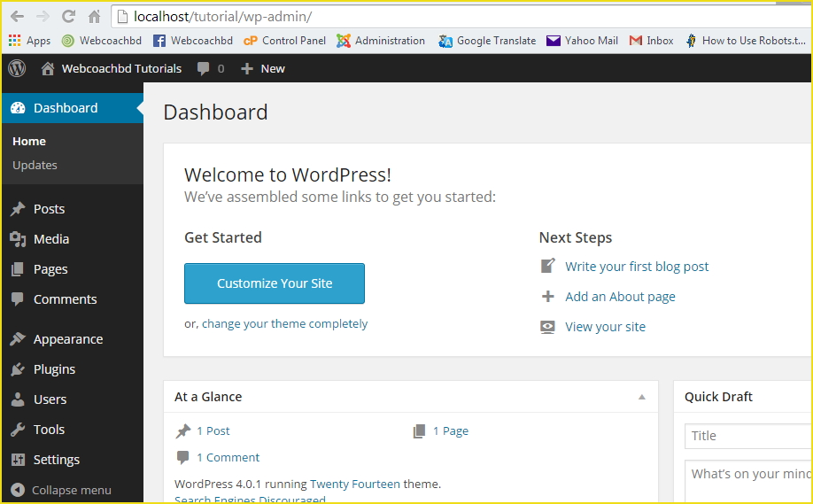This screenshot has width=813, height=504.
Task: Open the How to Use Robots.t... bookmark
Action: pyautogui.click(x=746, y=41)
